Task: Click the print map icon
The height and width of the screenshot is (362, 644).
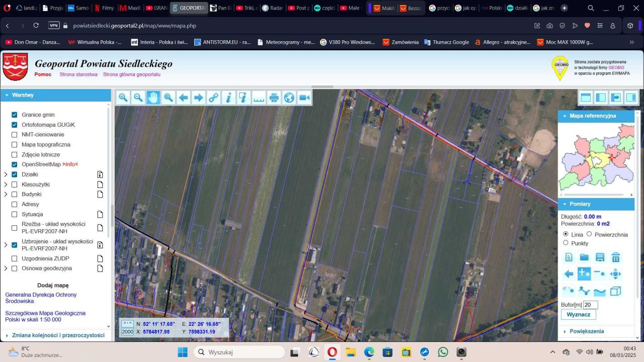Action: pyautogui.click(x=274, y=98)
